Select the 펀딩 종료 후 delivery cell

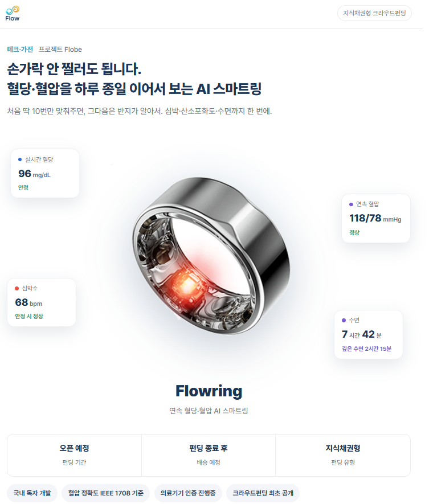[209, 455]
